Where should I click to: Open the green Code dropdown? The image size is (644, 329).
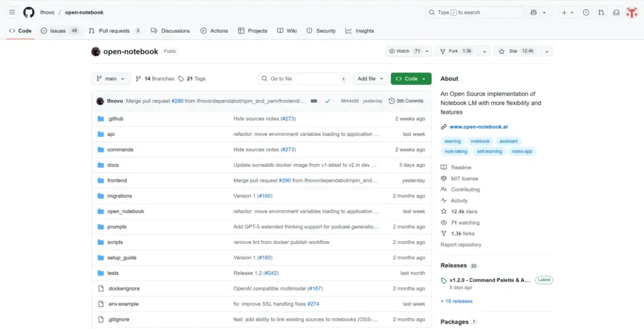[411, 79]
